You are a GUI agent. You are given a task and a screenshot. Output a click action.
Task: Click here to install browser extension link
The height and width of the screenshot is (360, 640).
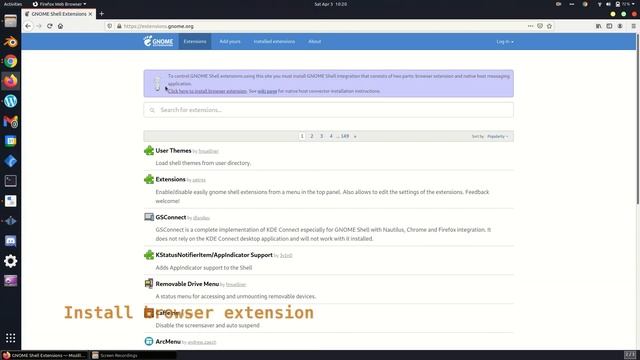click(207, 91)
